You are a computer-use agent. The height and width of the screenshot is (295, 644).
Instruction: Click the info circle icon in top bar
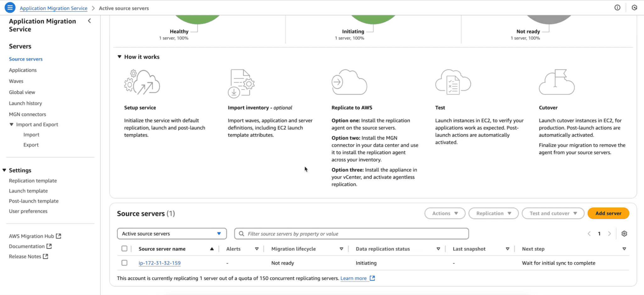click(x=617, y=8)
